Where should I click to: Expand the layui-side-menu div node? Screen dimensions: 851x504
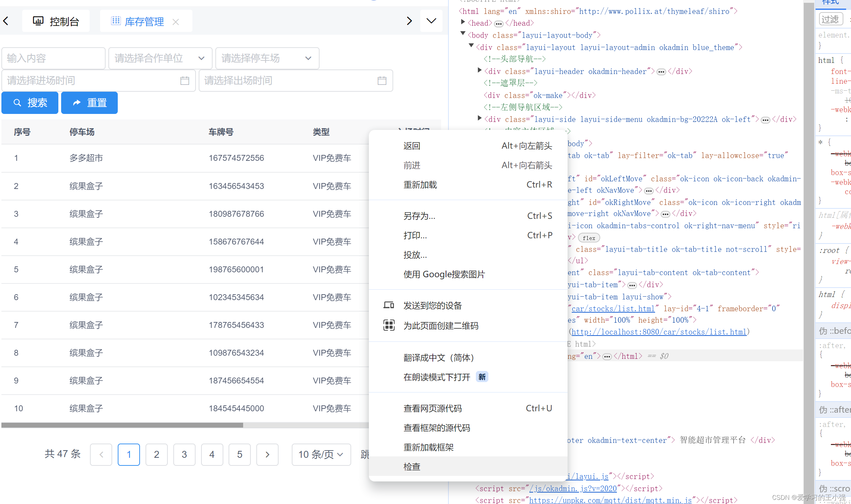click(x=479, y=118)
